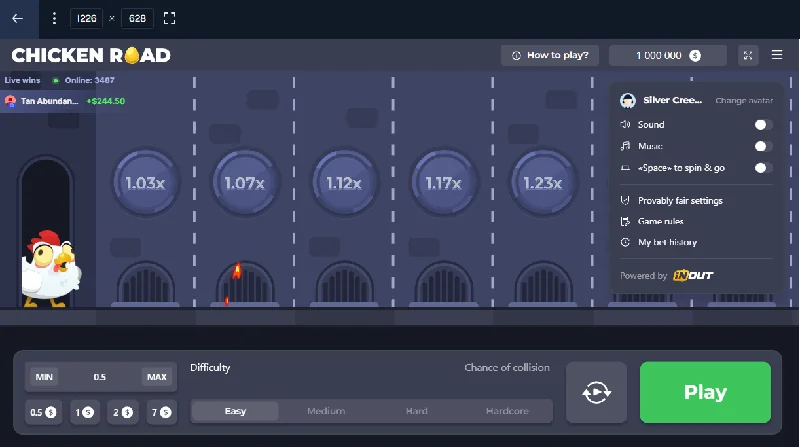
Task: Select Easy difficulty
Action: 235,411
